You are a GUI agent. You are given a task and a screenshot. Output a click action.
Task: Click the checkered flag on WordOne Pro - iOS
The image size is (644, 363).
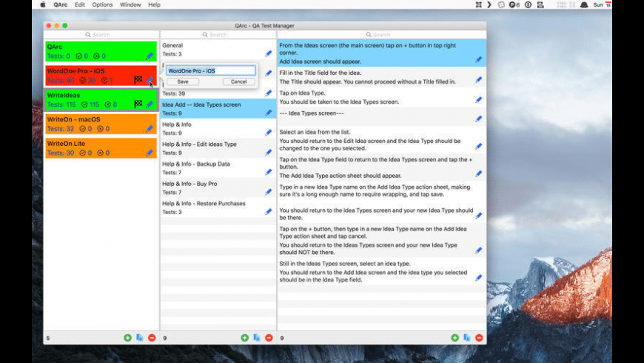138,80
